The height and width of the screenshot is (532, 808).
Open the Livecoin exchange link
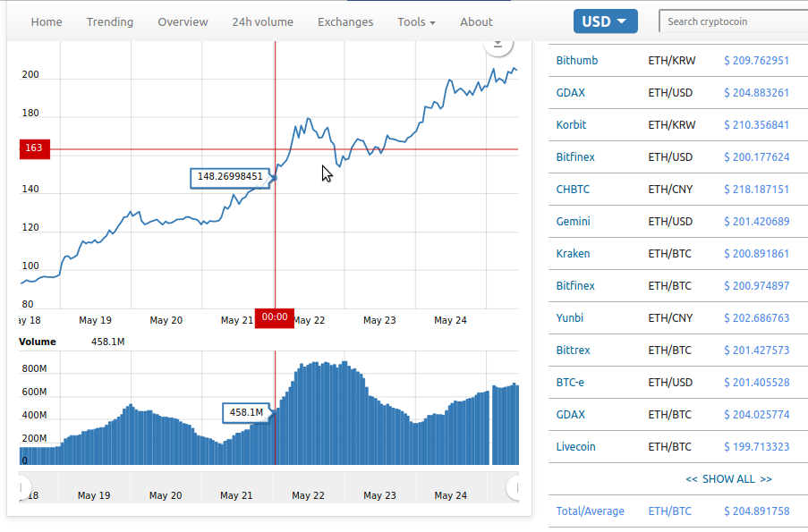pyautogui.click(x=575, y=447)
